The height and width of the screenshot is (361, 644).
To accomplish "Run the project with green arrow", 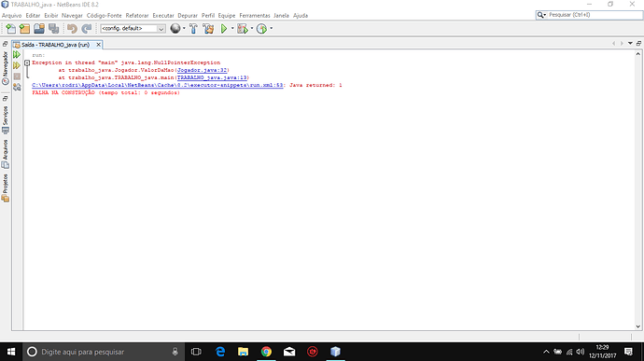I will pyautogui.click(x=224, y=28).
